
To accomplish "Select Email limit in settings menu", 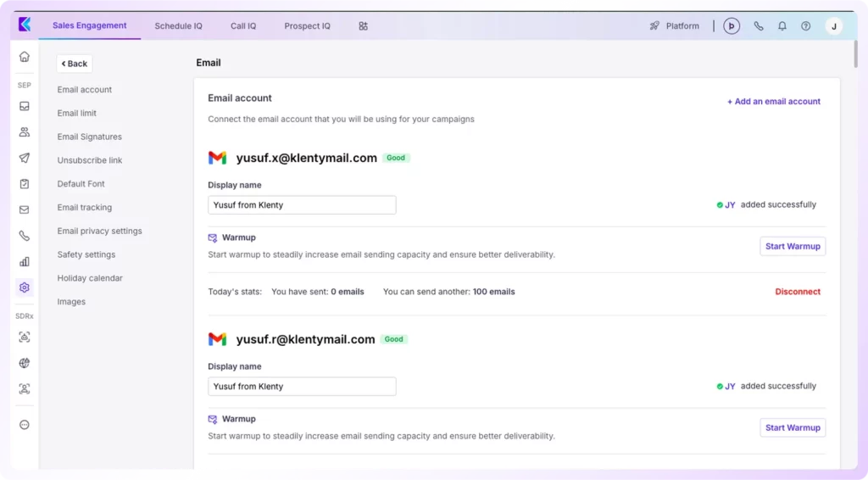I will (76, 113).
